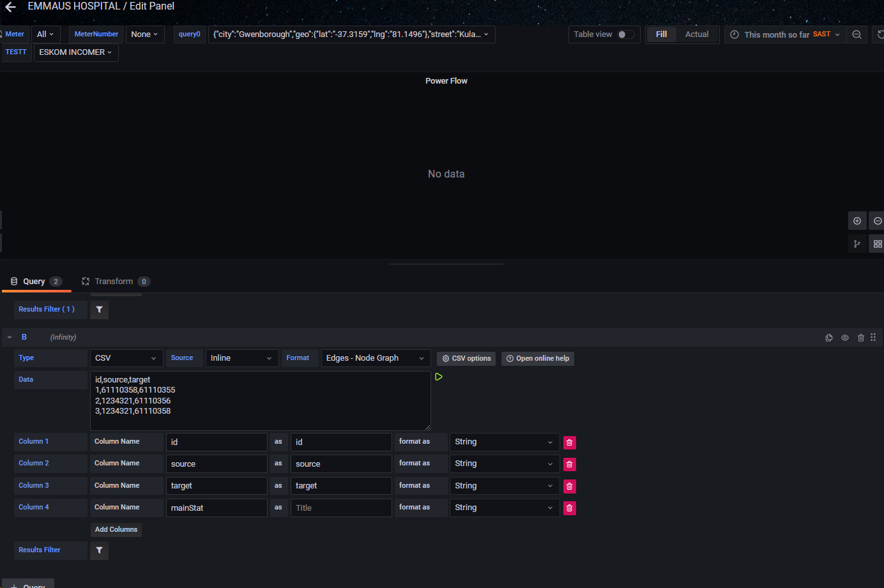
Task: Toggle the Table view switch
Action: (x=626, y=34)
